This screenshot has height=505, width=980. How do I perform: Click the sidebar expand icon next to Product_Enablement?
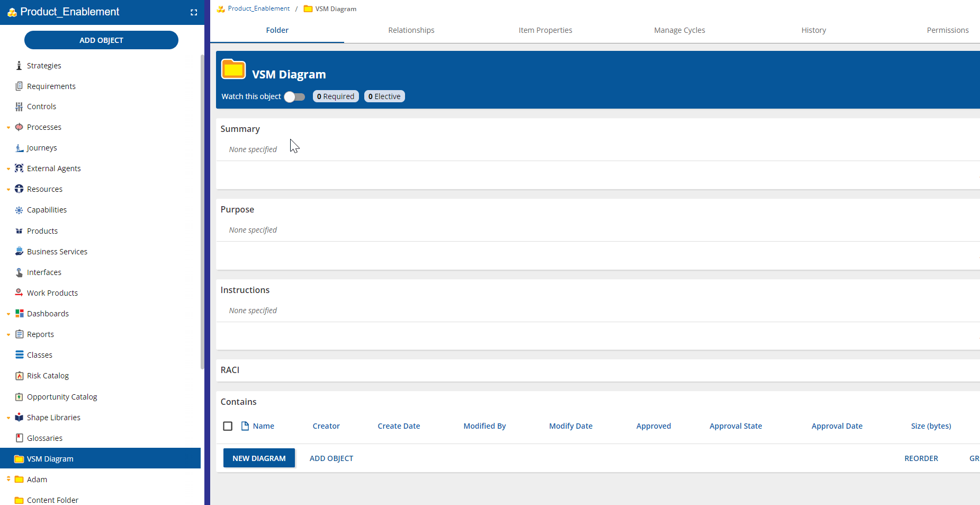[x=194, y=12]
